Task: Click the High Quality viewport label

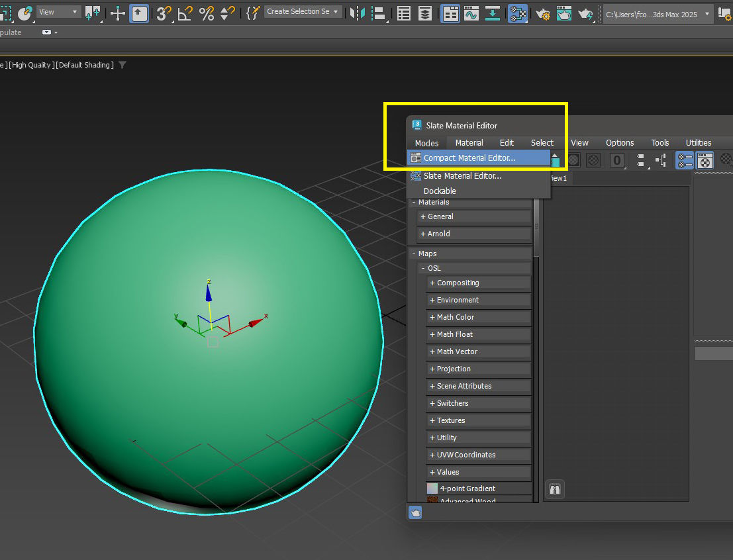Action: point(31,65)
